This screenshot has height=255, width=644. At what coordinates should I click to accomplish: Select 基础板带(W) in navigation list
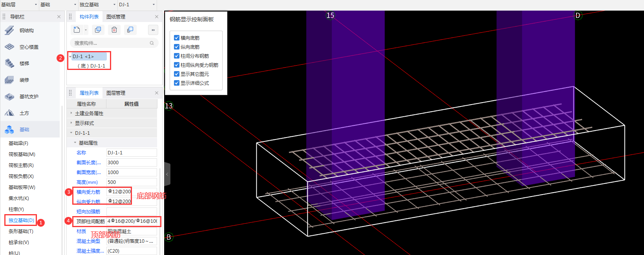click(22, 187)
